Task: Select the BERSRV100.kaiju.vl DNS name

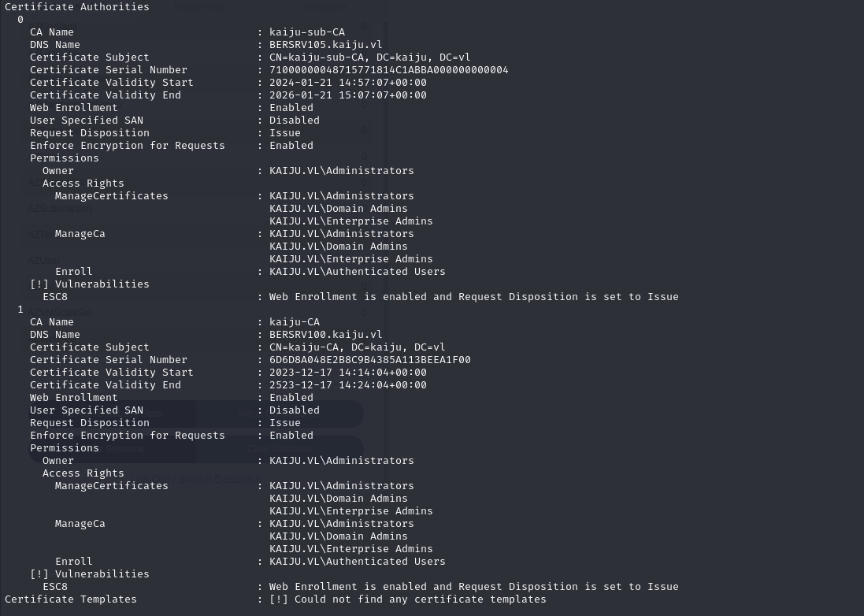Action: click(x=325, y=335)
